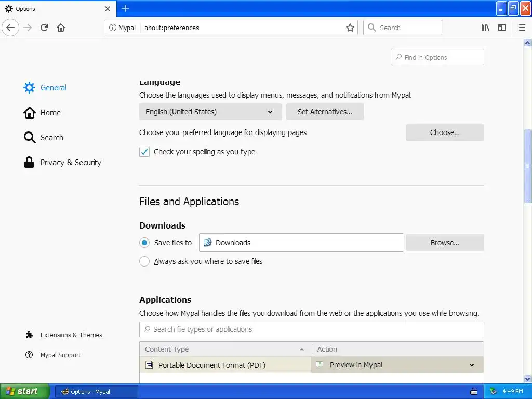Screen dimensions: 532x399
Task: Click Choose button for page language
Action: click(x=445, y=132)
